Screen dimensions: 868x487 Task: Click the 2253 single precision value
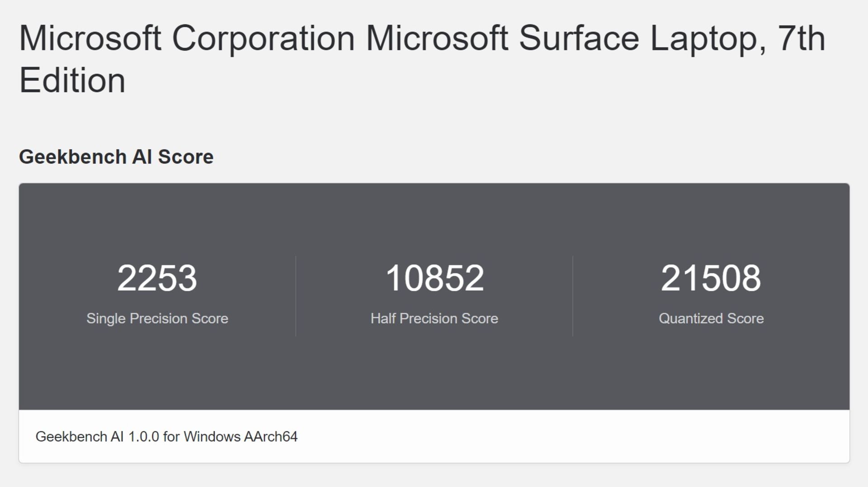pyautogui.click(x=157, y=278)
